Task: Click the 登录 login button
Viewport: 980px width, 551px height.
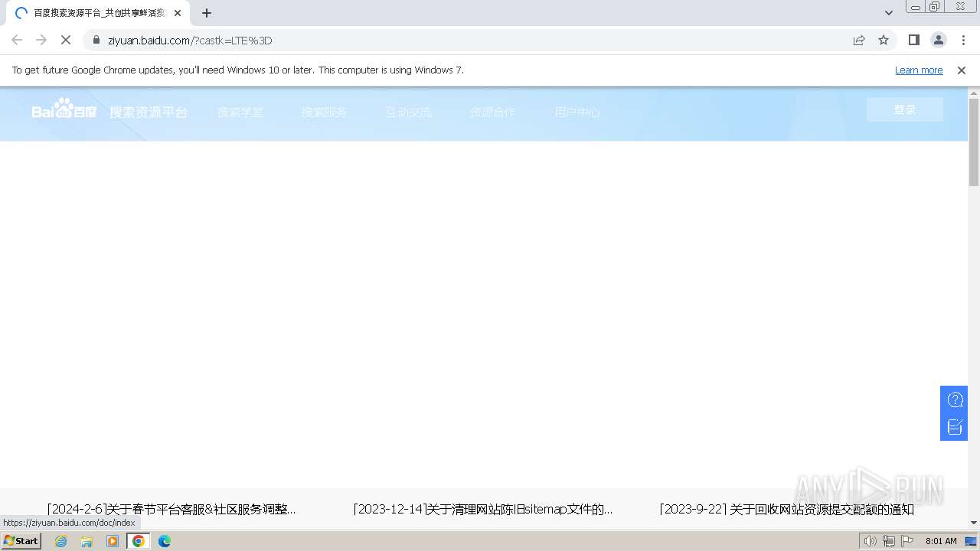Action: tap(905, 109)
